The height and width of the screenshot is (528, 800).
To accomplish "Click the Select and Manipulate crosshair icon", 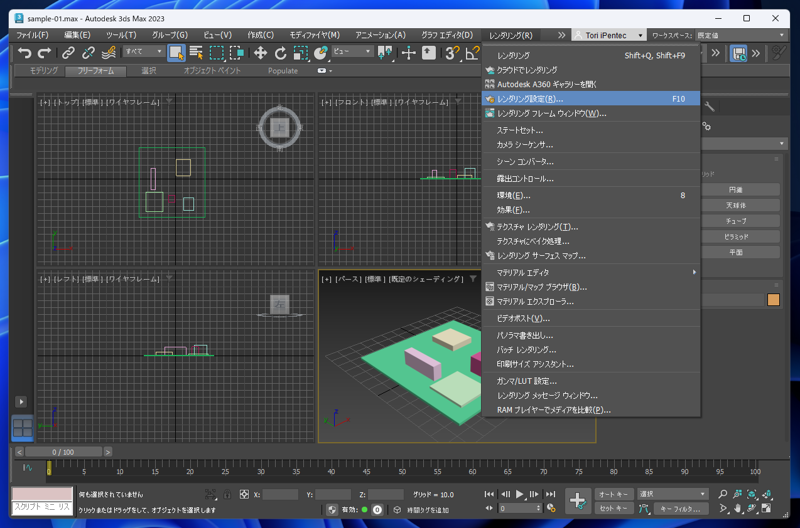I will pyautogui.click(x=409, y=53).
